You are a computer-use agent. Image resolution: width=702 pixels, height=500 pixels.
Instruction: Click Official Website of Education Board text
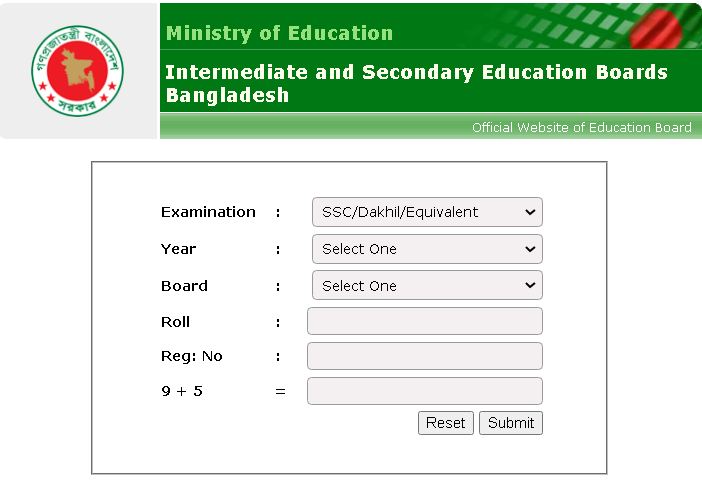click(x=581, y=127)
